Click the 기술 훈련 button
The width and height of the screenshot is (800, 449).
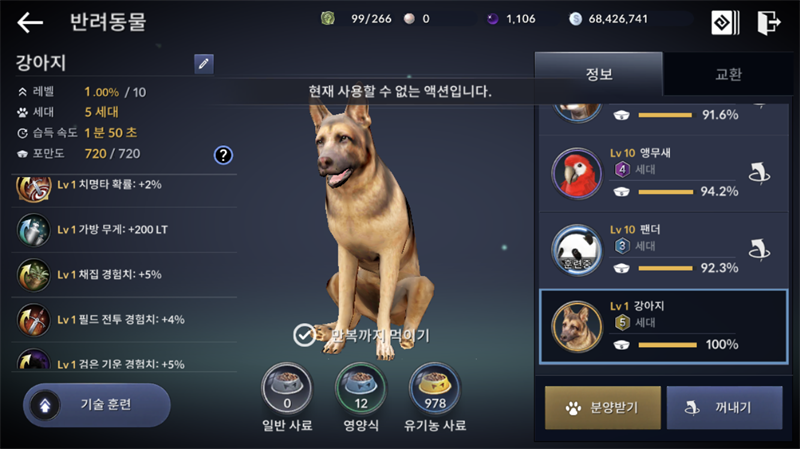pyautogui.click(x=97, y=405)
